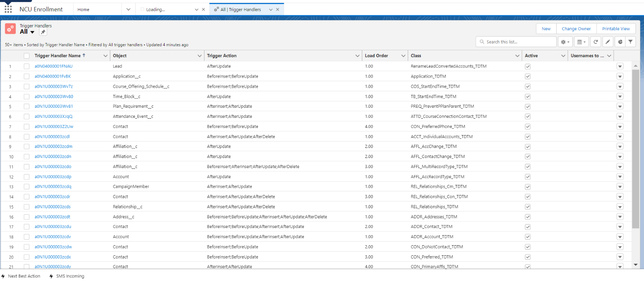Click the pencil edit list icon
The height and width of the screenshot is (281, 644).
pyautogui.click(x=608, y=42)
